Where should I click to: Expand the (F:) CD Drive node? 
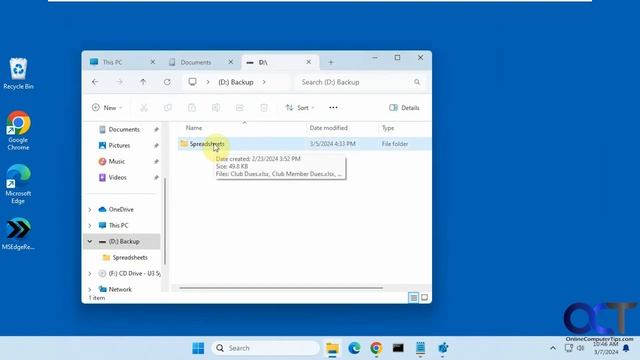tap(90, 273)
